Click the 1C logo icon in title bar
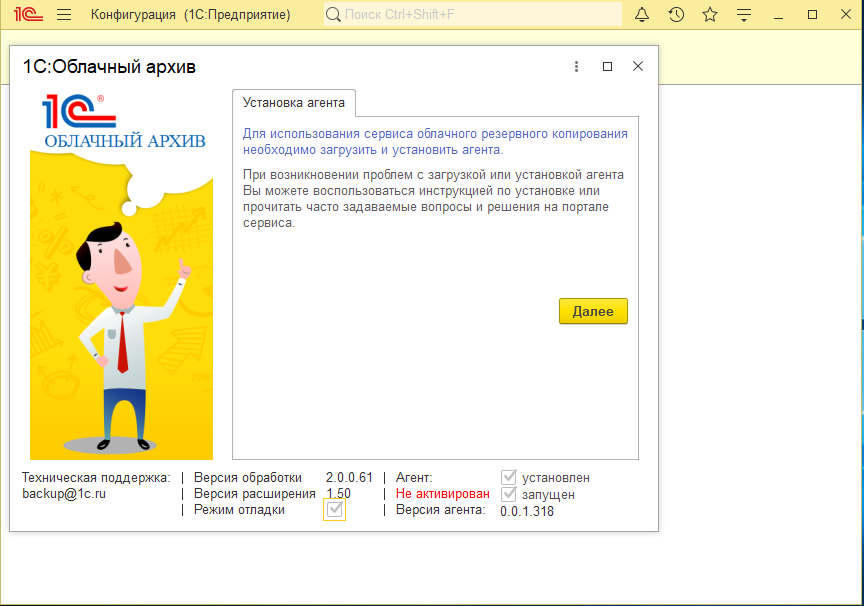 point(28,14)
